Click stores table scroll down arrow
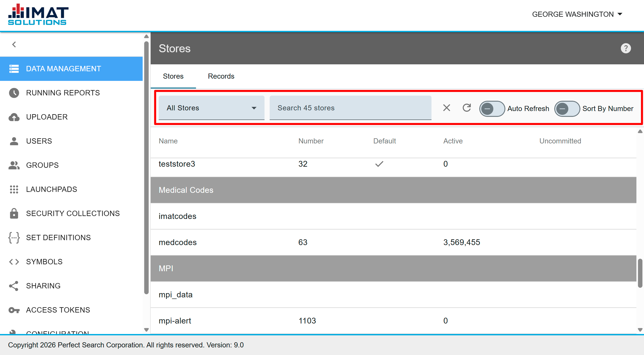The height and width of the screenshot is (355, 644). [x=640, y=330]
